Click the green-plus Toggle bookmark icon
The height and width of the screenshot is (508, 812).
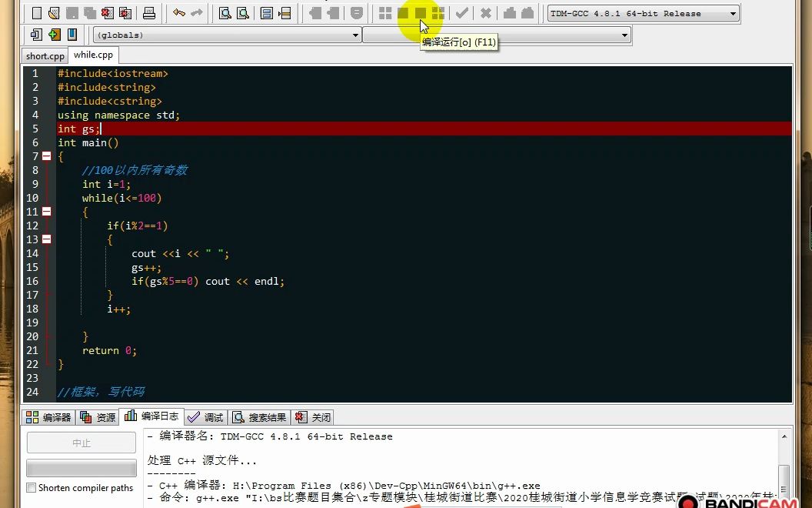(54, 35)
